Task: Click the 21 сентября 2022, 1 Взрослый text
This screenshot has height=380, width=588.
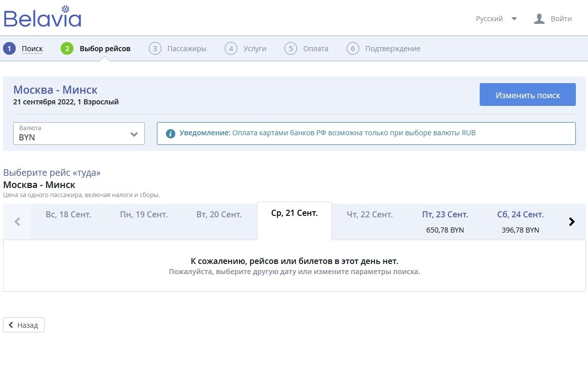Action: 66,102
